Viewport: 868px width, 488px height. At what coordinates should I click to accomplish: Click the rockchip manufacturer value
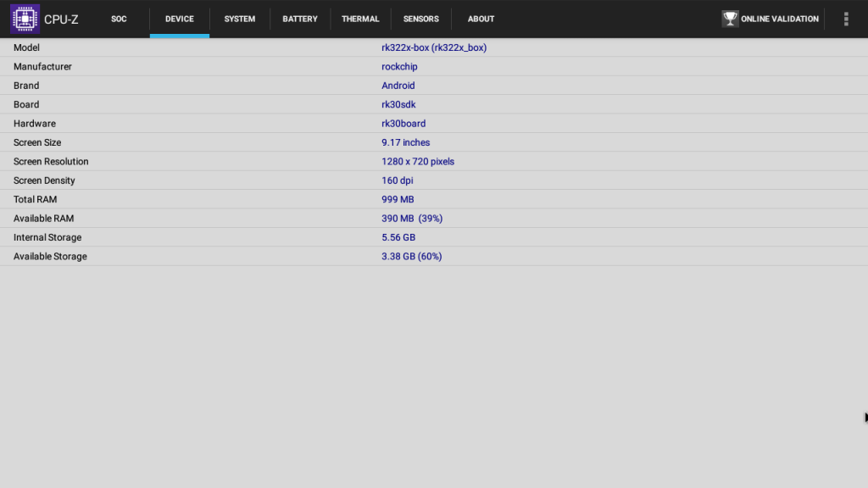399,66
